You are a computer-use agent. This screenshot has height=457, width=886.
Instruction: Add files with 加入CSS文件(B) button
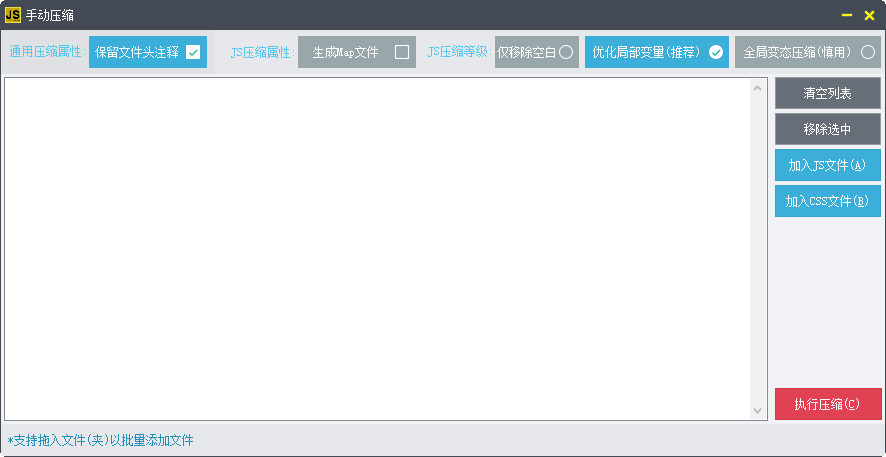(x=828, y=201)
